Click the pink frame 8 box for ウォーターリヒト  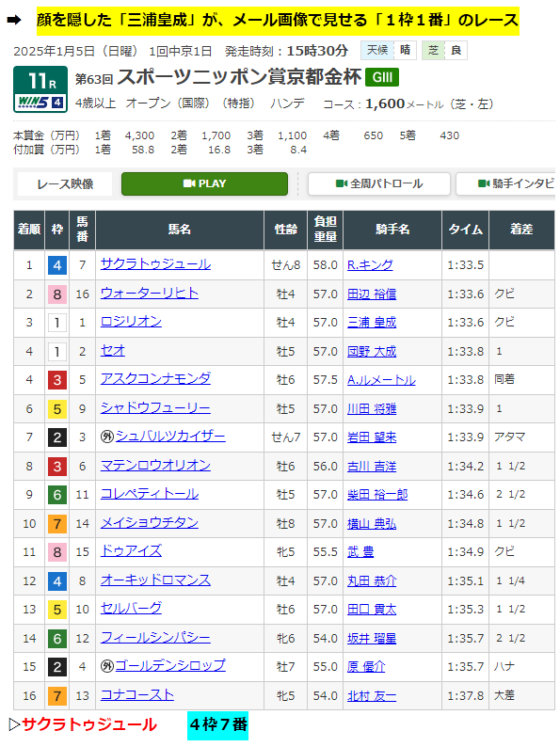click(57, 294)
